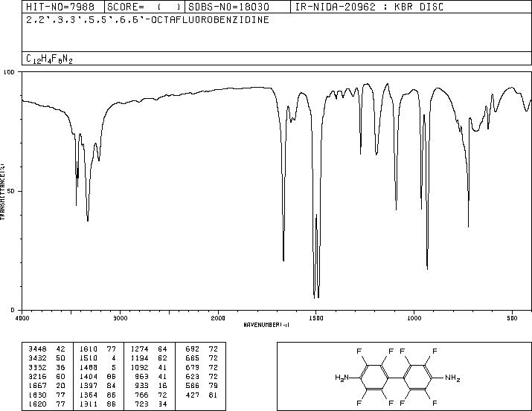
Task: Click the 1510 peak table entry
Action: pyautogui.click(x=89, y=358)
